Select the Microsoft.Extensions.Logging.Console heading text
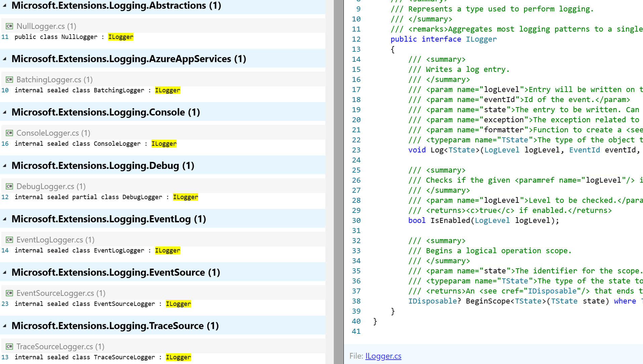The height and width of the screenshot is (364, 643). 106,112
